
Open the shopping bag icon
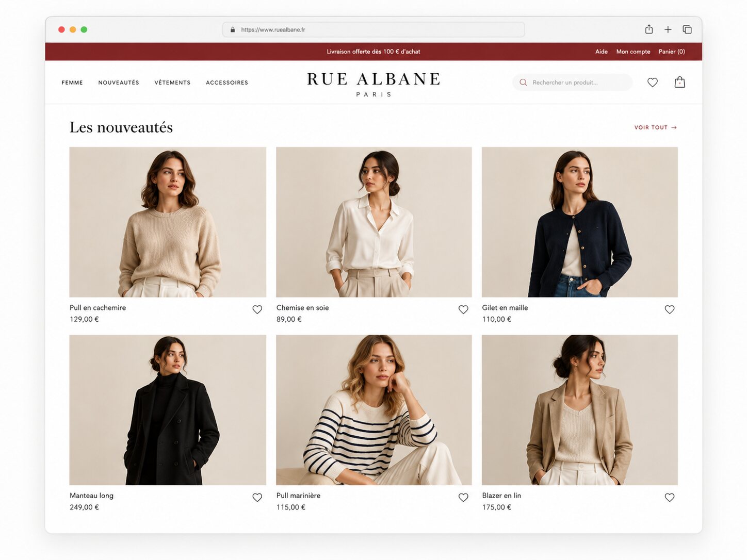click(x=680, y=82)
